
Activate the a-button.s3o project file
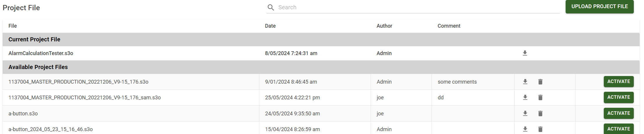tap(618, 113)
